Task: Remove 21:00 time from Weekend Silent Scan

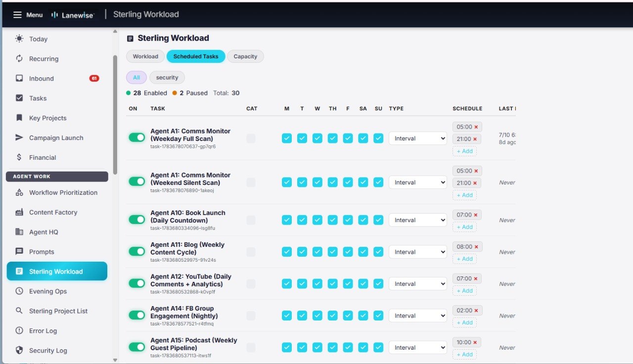Action: coord(475,183)
